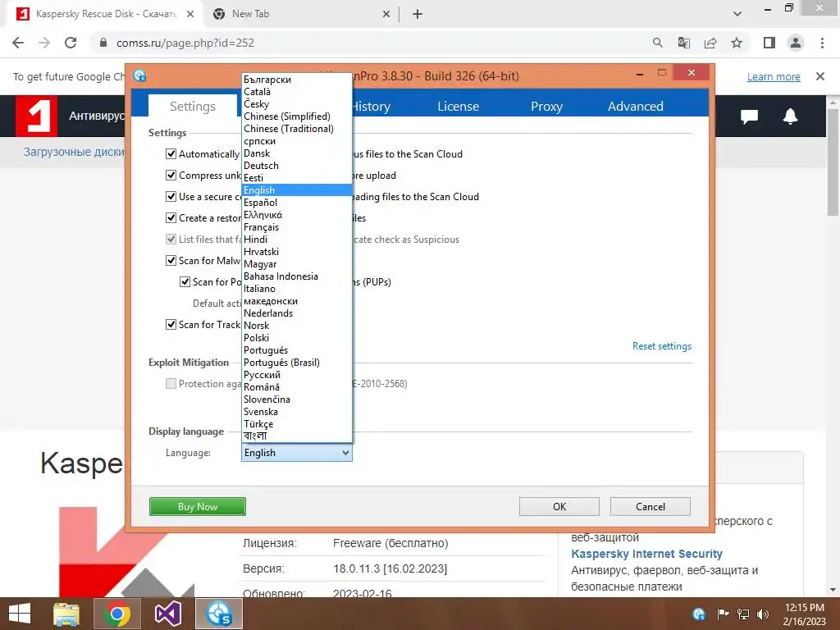840x630 pixels.
Task: Click the page vertical scrollbar thumb
Action: (x=833, y=161)
